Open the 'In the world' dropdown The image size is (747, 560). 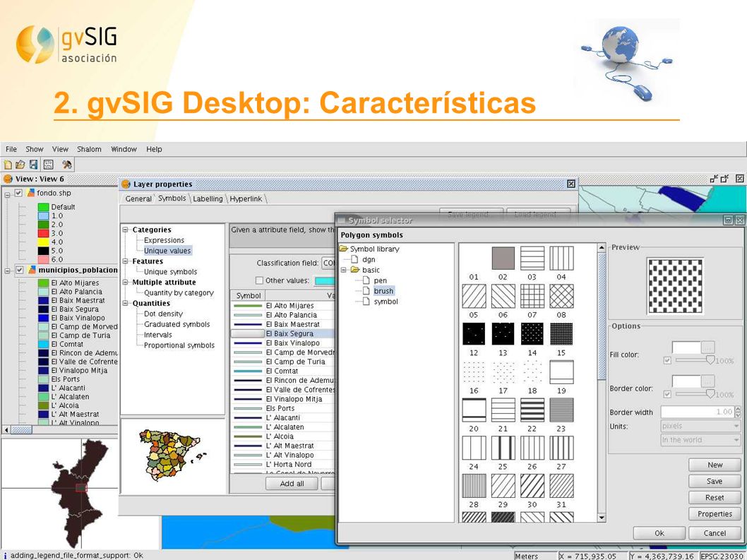[700, 439]
